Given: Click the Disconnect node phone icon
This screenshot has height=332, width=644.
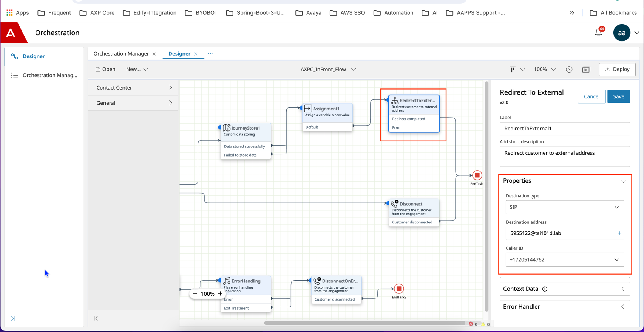Looking at the screenshot, I should [395, 204].
